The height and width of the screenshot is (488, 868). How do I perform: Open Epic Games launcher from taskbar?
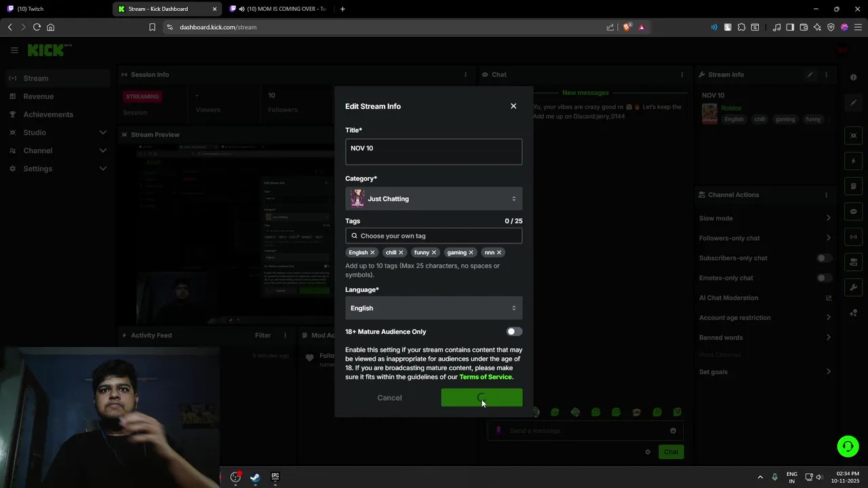coord(275,477)
